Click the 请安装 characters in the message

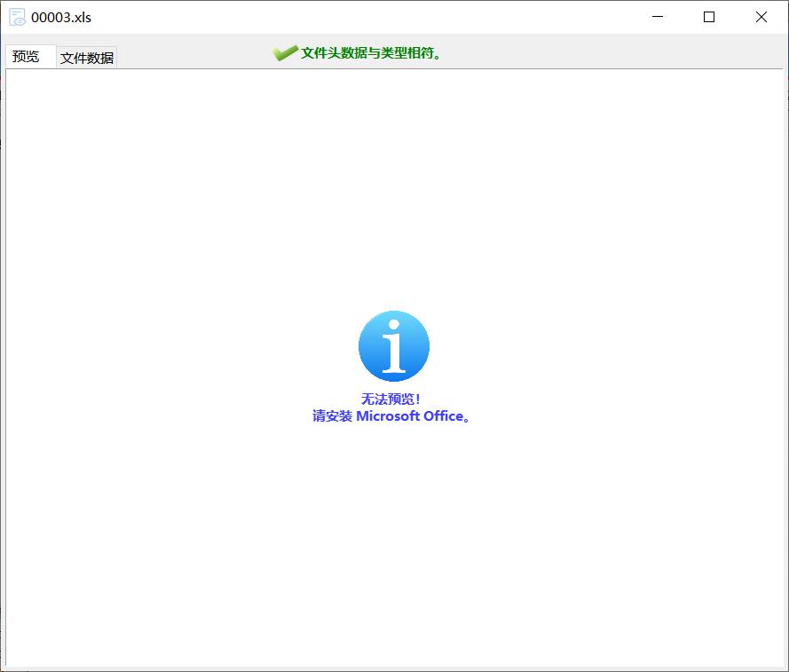(332, 415)
